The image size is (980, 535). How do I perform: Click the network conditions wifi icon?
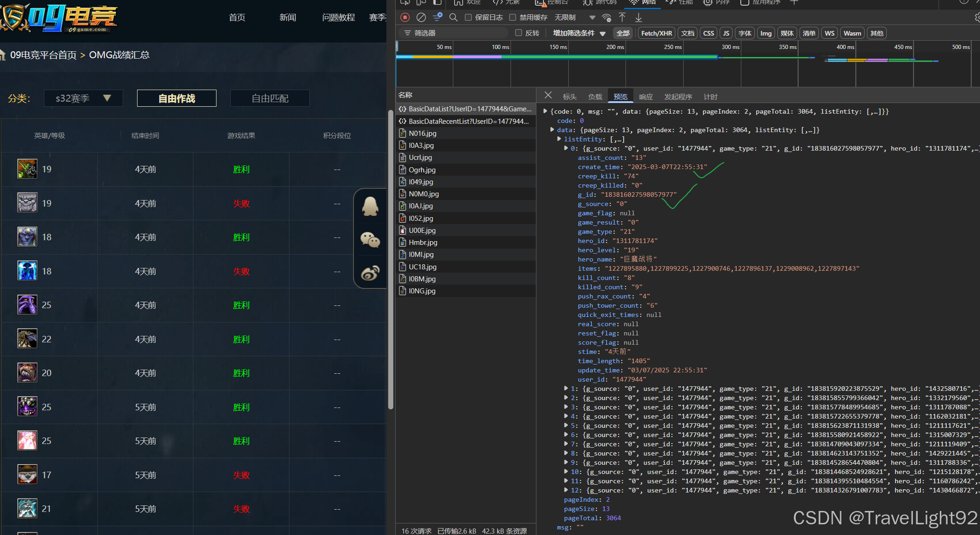[x=607, y=18]
